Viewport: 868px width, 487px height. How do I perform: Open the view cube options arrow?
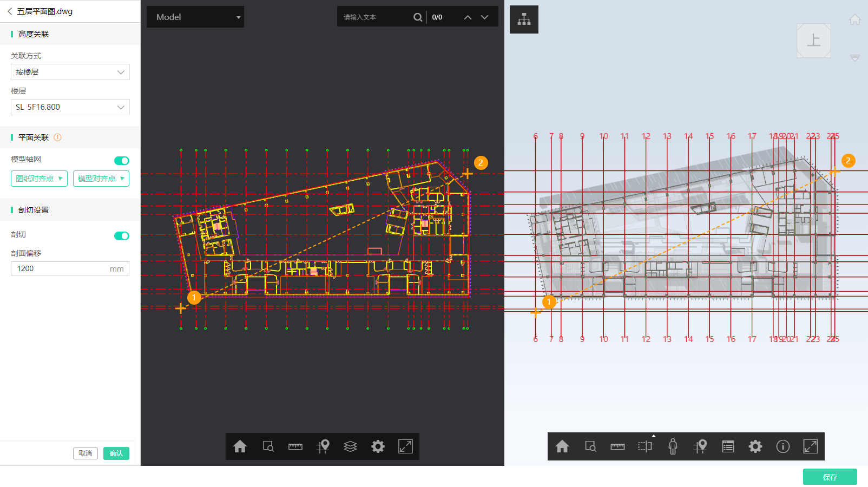pos(855,58)
